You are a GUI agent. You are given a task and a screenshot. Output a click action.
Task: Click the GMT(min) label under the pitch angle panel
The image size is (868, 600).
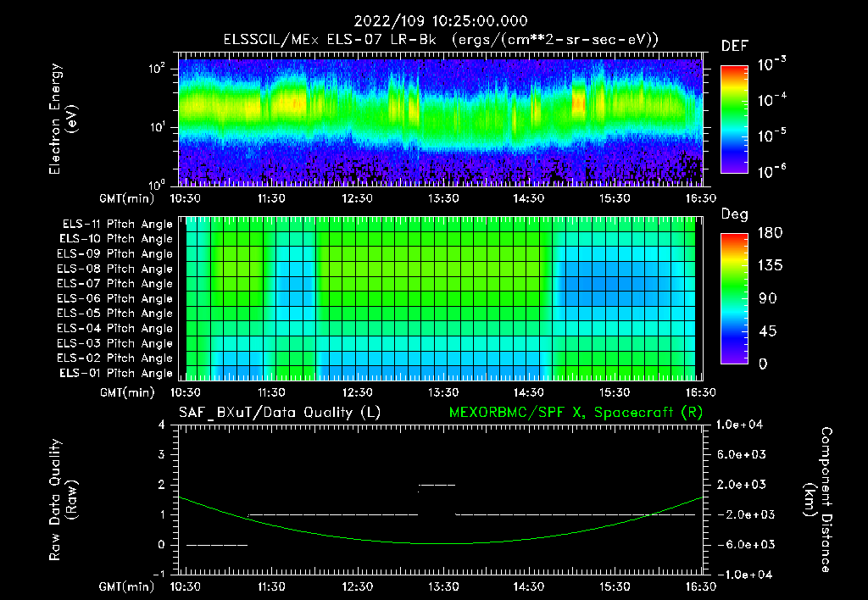127,393
